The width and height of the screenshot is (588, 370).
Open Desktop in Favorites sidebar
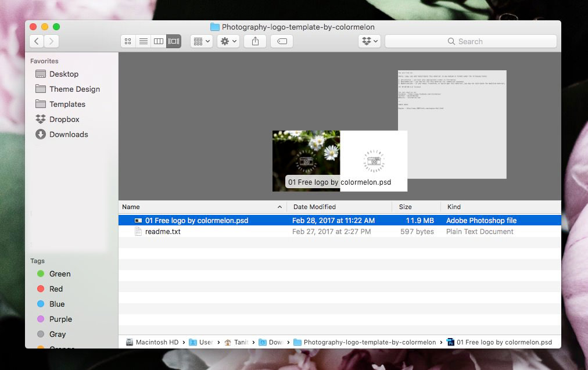point(63,74)
